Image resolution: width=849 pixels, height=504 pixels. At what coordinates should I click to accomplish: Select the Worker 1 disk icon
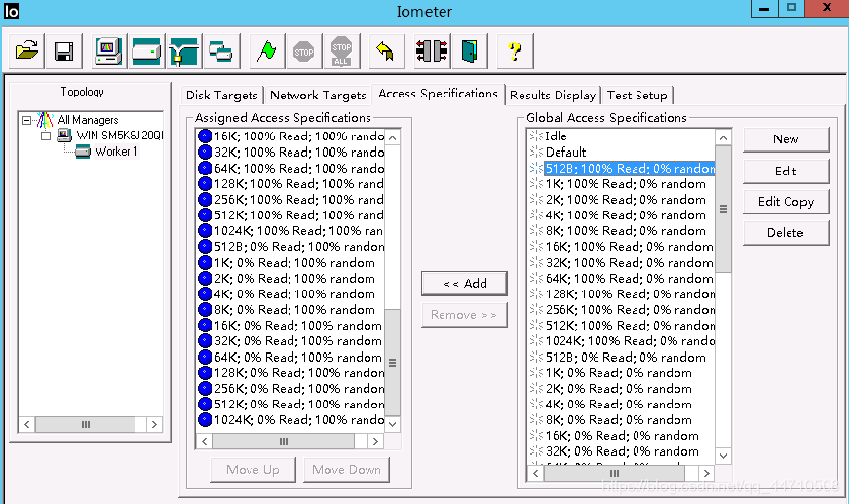click(82, 151)
